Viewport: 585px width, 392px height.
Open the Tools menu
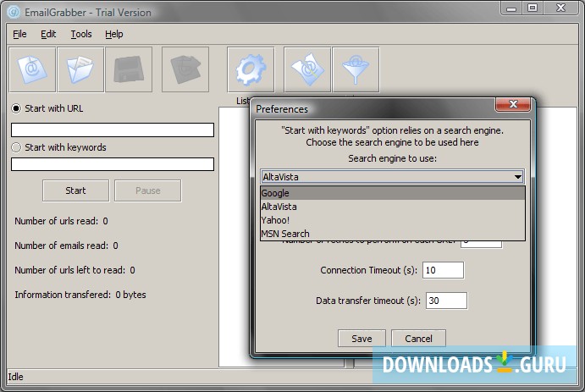point(81,34)
